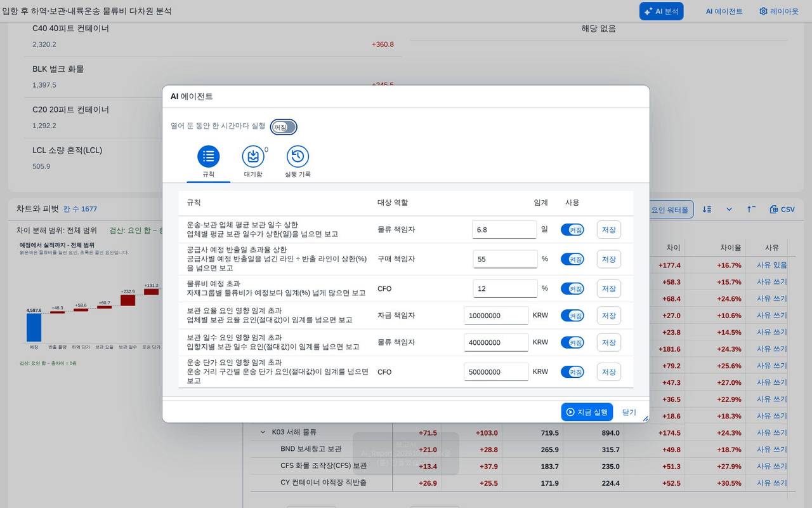The image size is (812, 508).
Task: Disable the 예정 반출일 초과율 상한 rule
Action: pyautogui.click(x=572, y=259)
